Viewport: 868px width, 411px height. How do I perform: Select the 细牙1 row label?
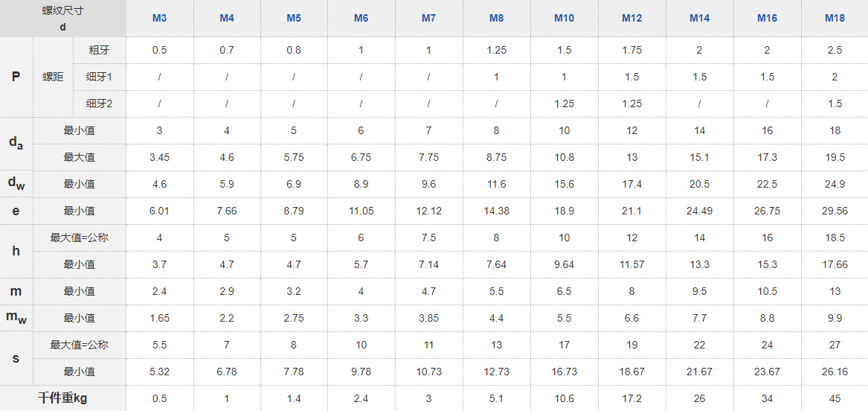coord(100,77)
